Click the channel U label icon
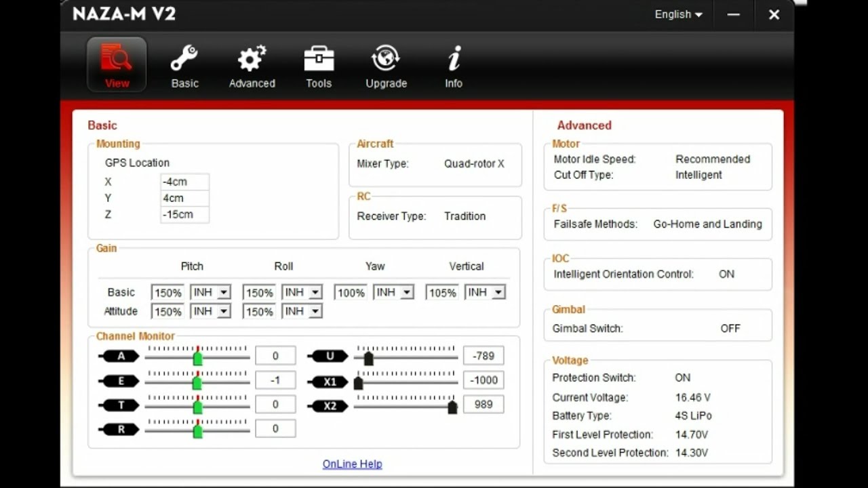This screenshot has width=868, height=488. 328,356
